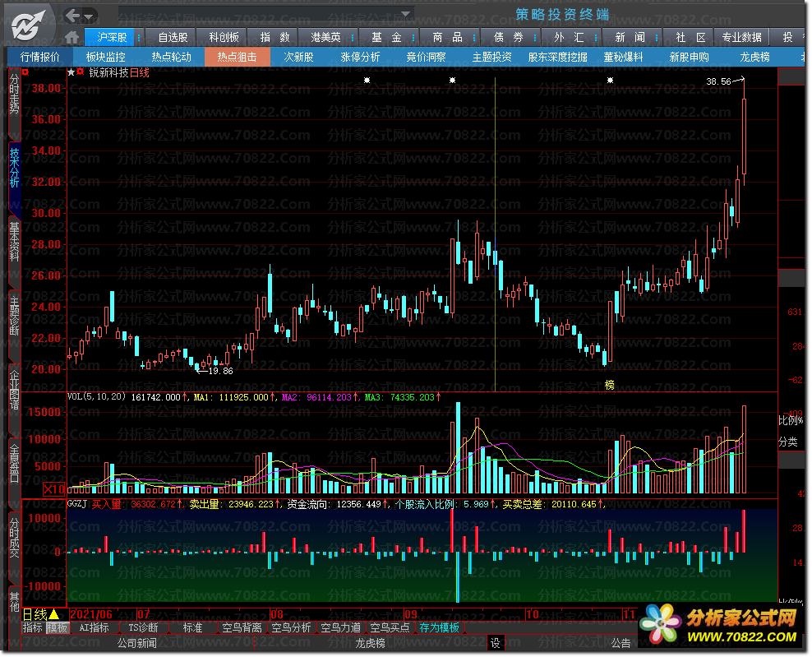812x657 pixels.
Task: Click 热点轮动 in the sub menu
Action: pyautogui.click(x=172, y=57)
